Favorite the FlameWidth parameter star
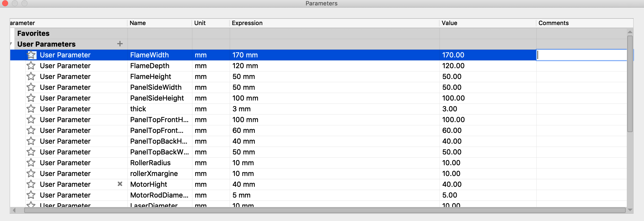The image size is (644, 221). click(x=31, y=55)
